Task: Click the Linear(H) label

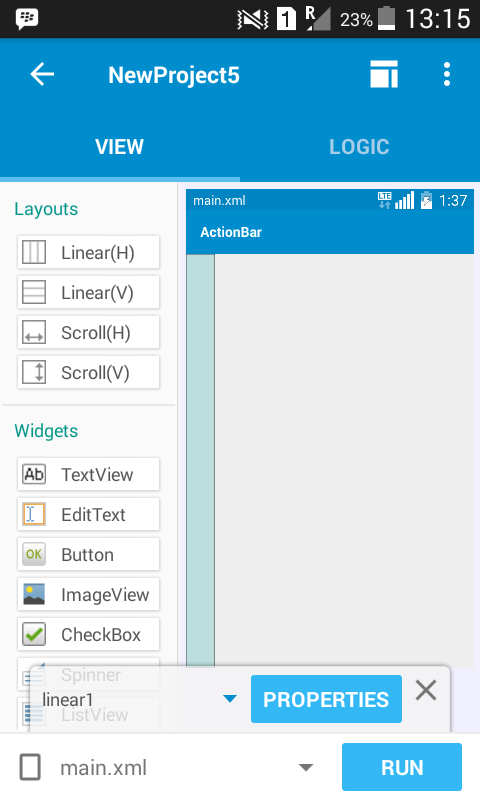Action: point(98,253)
